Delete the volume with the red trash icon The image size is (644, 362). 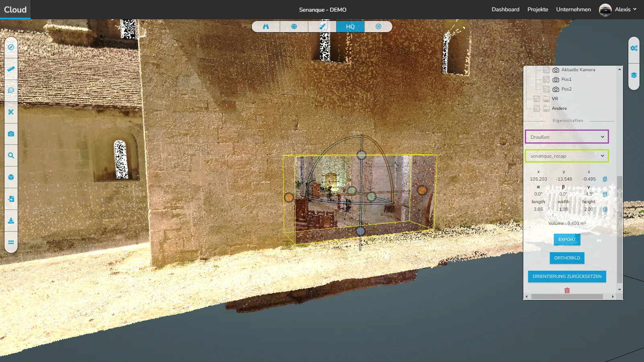coord(567,290)
